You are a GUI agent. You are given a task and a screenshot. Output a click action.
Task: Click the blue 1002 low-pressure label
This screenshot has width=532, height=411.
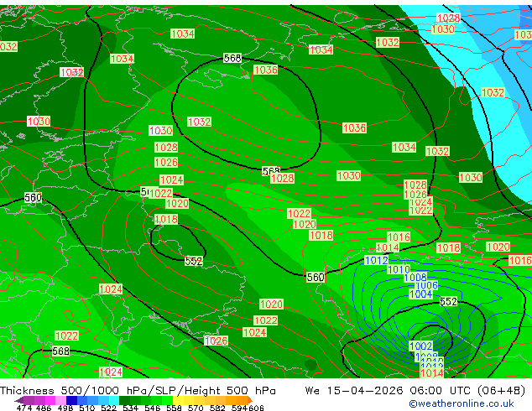coord(421,346)
